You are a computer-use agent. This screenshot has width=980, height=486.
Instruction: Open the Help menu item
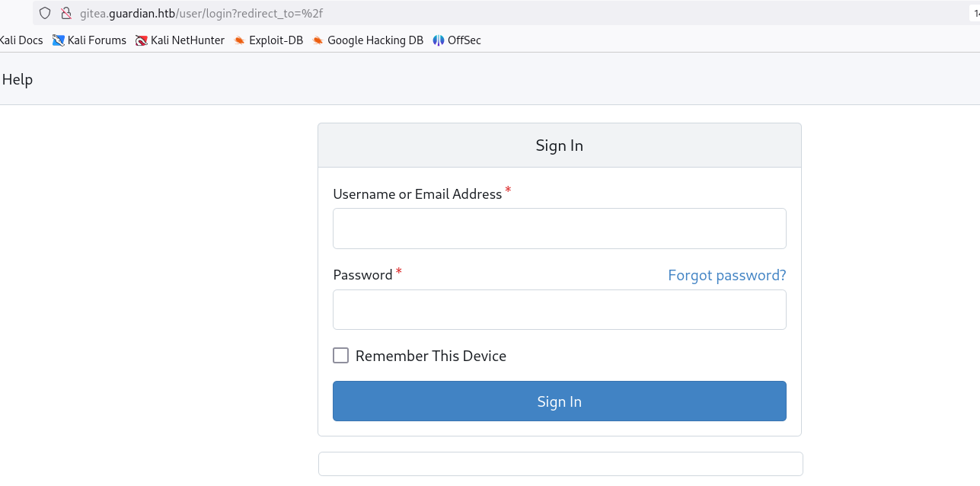(17, 79)
